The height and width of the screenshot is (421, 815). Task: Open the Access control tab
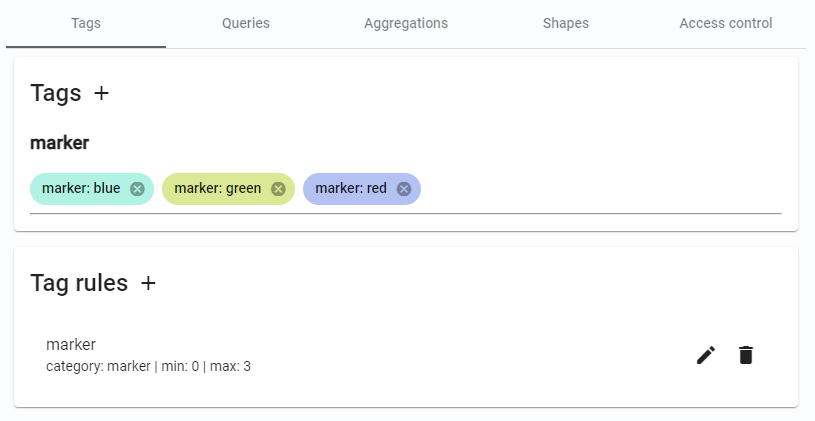[x=725, y=23]
